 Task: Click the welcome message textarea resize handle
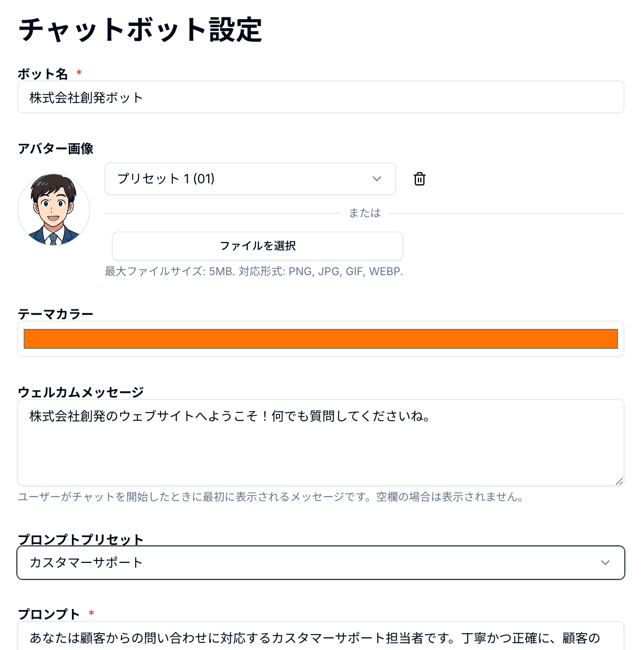[x=619, y=482]
